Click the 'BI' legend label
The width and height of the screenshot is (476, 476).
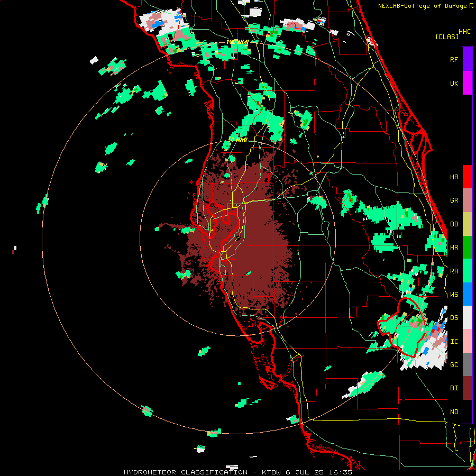pyautogui.click(x=454, y=388)
